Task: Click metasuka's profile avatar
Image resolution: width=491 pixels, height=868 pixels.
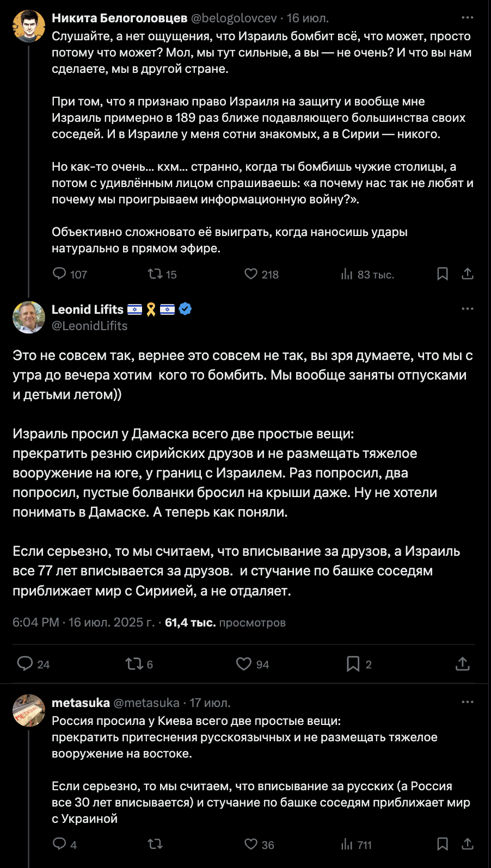Action: pyautogui.click(x=29, y=710)
